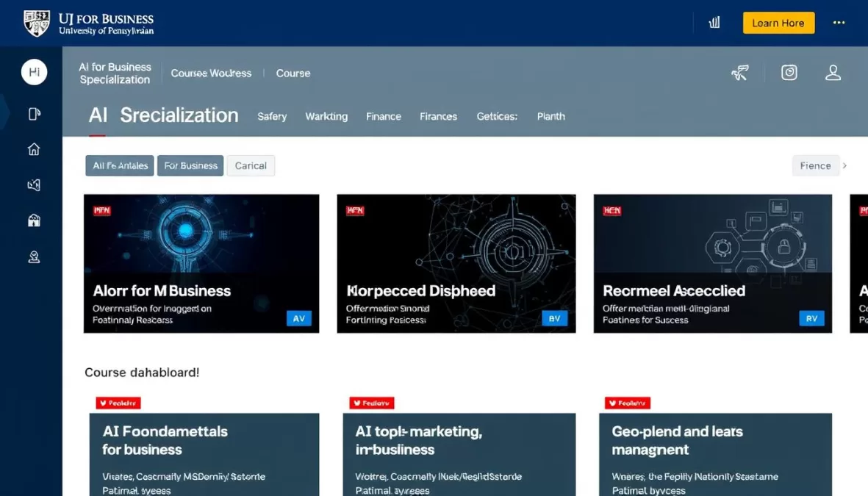Screen dimensions: 868x496
Task: Toggle the 'Carical' filter option
Action: click(251, 165)
